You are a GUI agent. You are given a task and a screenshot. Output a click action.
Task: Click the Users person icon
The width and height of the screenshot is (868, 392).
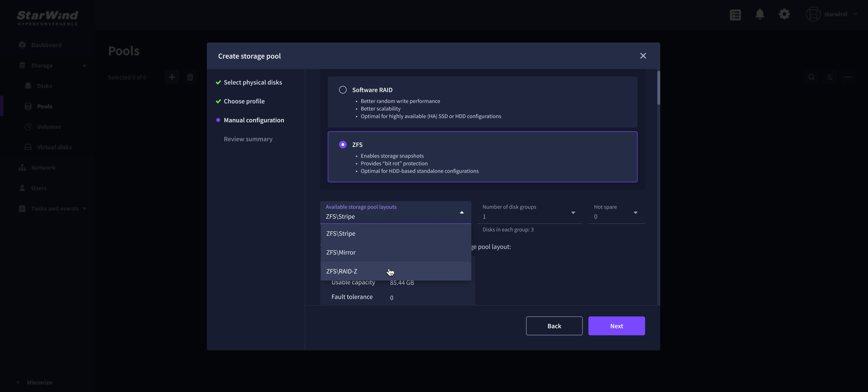click(22, 188)
